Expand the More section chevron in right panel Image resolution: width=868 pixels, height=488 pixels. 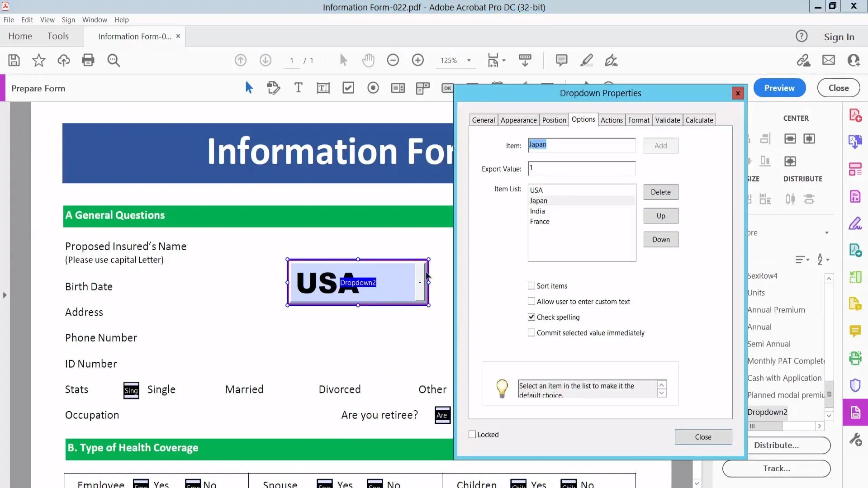826,233
